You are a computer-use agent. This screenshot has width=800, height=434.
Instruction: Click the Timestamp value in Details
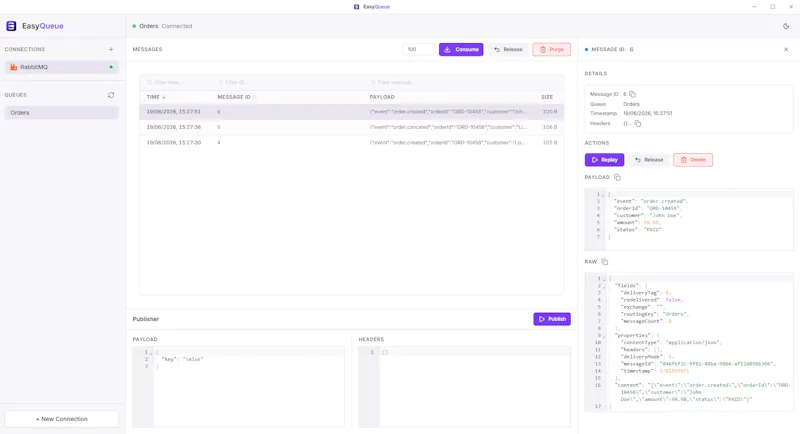[647, 113]
